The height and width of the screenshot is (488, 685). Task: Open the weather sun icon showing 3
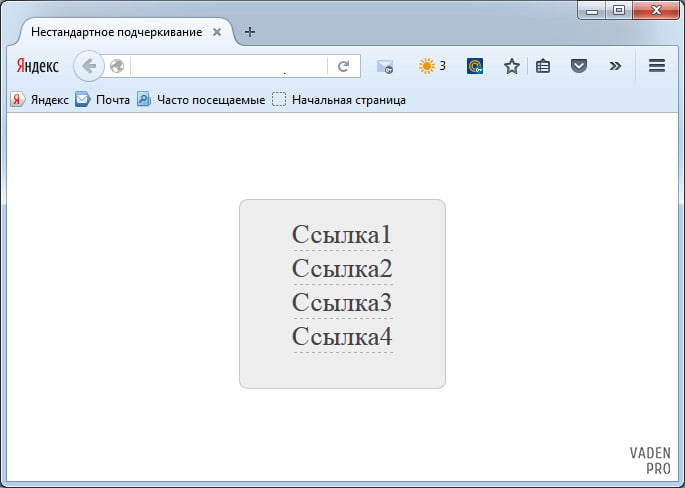(x=432, y=66)
